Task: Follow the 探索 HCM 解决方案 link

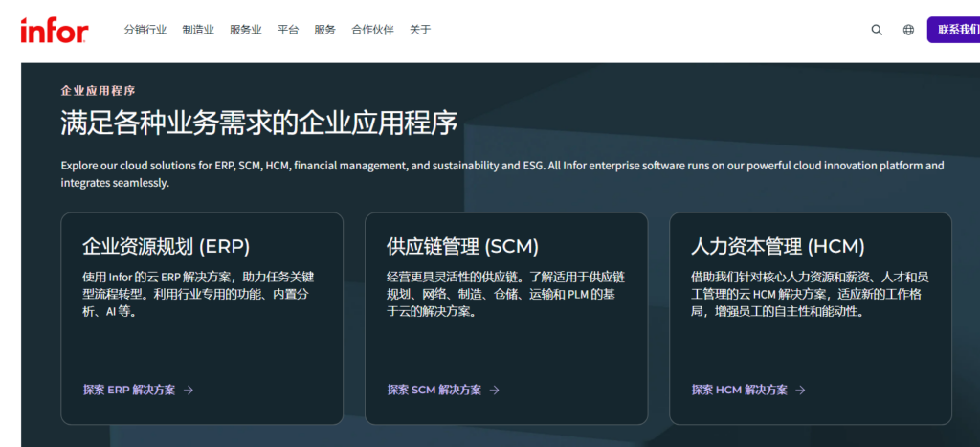Action: (740, 391)
